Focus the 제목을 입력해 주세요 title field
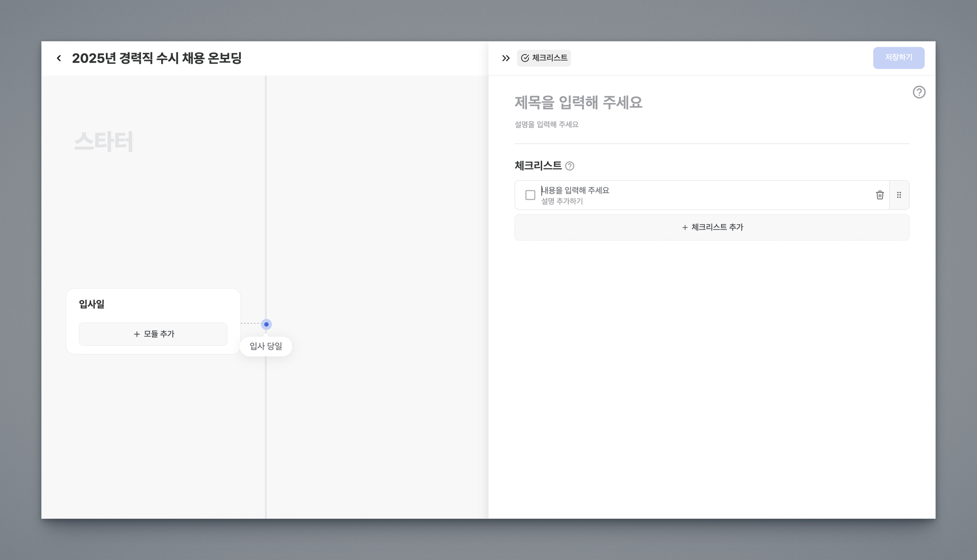977x560 pixels. tap(578, 103)
